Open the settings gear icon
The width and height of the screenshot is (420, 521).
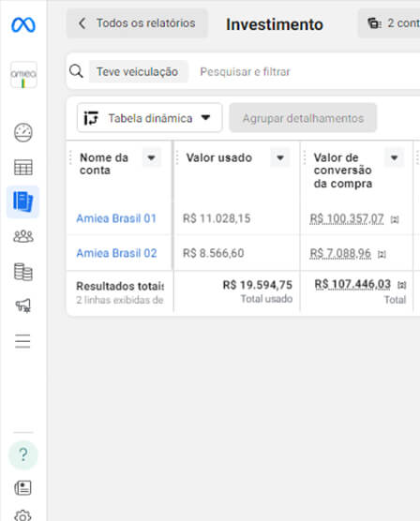22,515
